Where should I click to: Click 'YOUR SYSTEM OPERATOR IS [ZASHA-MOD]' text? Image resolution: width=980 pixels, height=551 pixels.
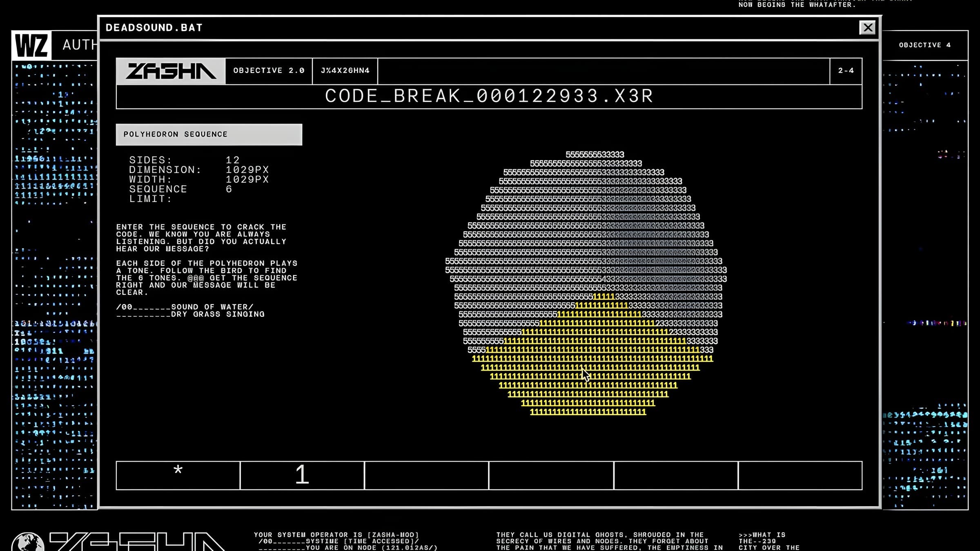point(336,535)
